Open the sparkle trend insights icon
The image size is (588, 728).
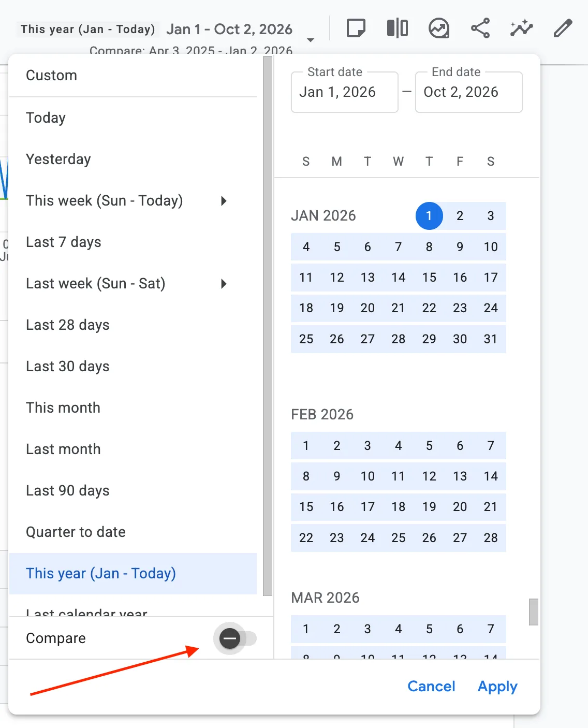click(521, 28)
